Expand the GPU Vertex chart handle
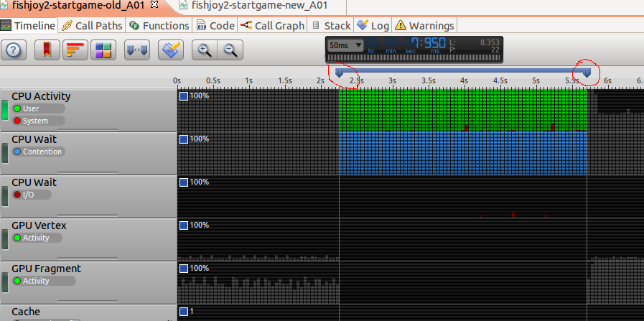 (x=5, y=239)
